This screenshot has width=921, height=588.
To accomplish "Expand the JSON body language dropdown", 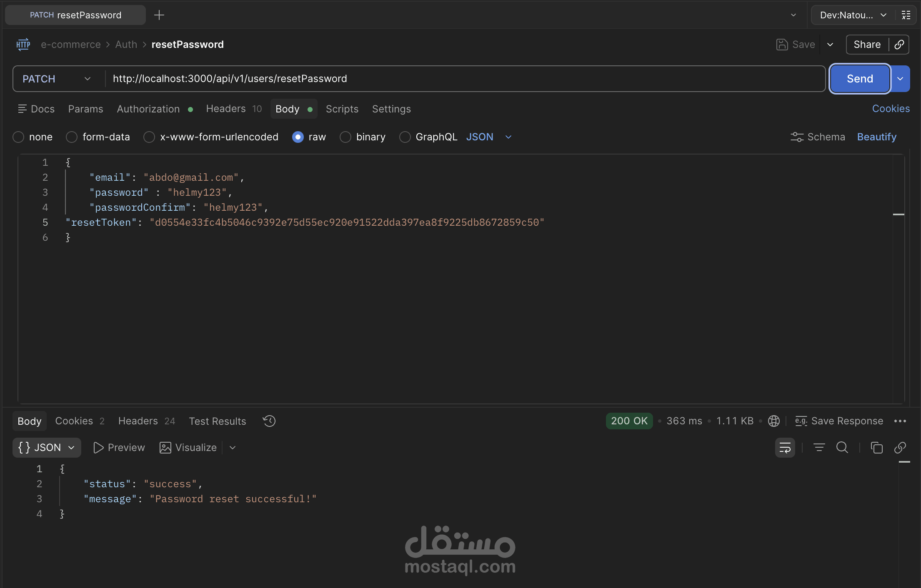I will 508,137.
